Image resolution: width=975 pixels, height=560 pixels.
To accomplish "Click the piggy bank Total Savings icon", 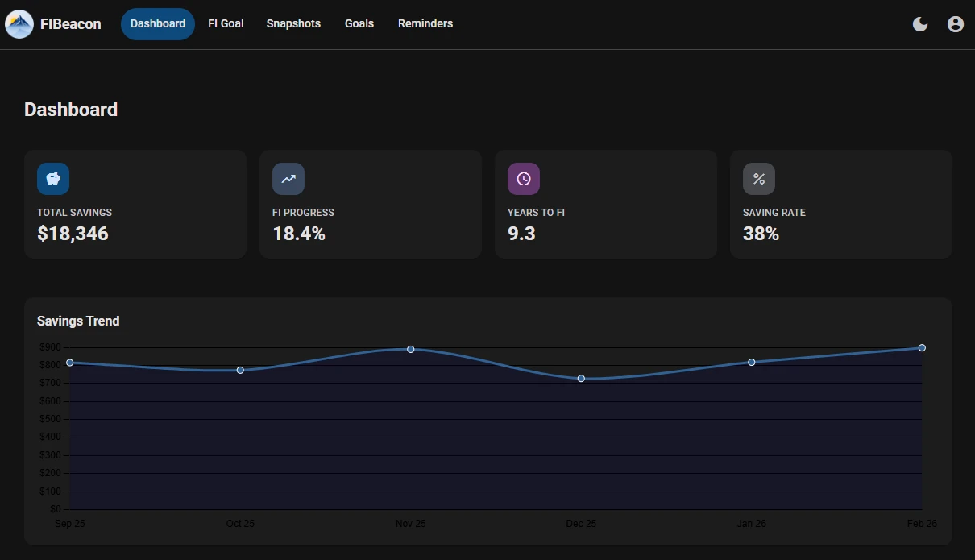I will 53,178.
